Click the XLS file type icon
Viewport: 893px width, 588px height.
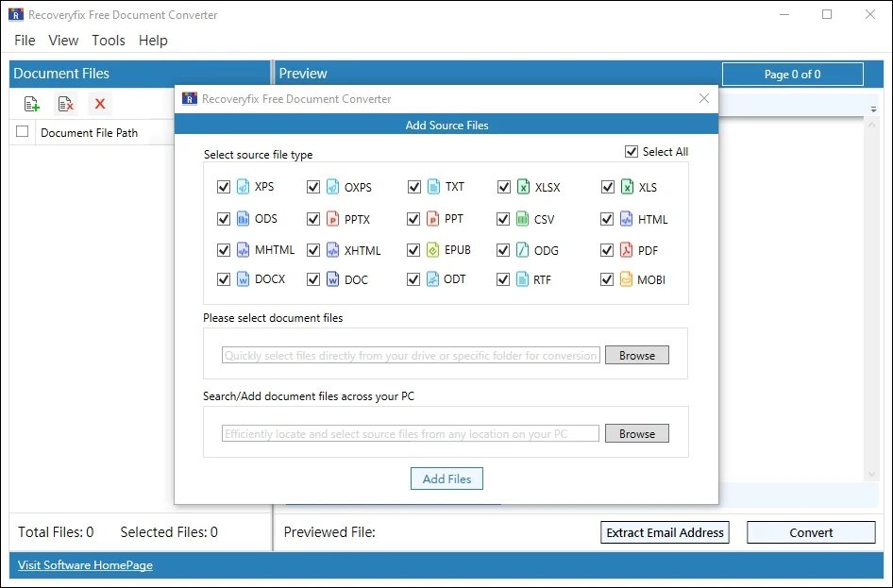click(627, 187)
